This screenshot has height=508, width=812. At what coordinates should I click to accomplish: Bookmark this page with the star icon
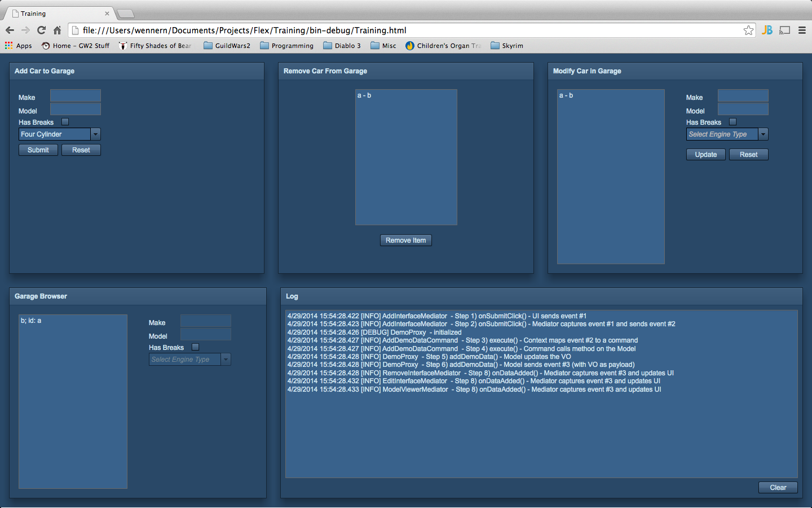coord(748,30)
